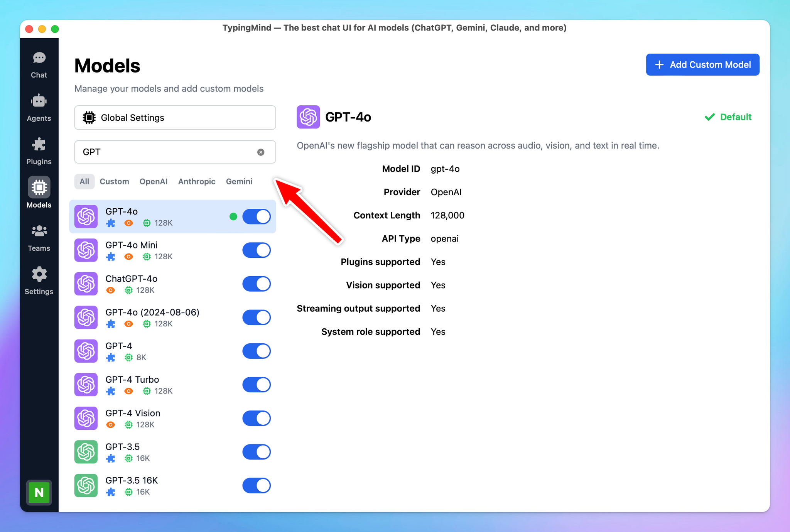790x532 pixels.
Task: Toggle the ChatGPT-4o model switch
Action: [257, 283]
